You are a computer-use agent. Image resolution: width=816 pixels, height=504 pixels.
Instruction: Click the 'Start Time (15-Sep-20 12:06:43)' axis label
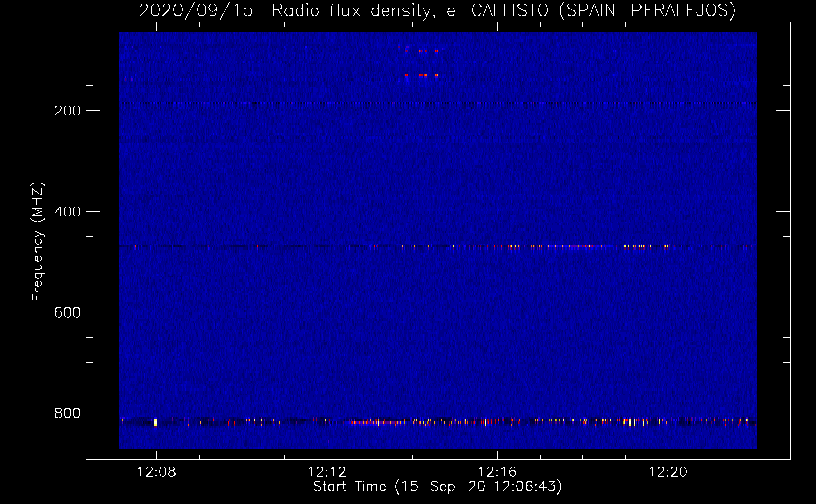(x=437, y=487)
